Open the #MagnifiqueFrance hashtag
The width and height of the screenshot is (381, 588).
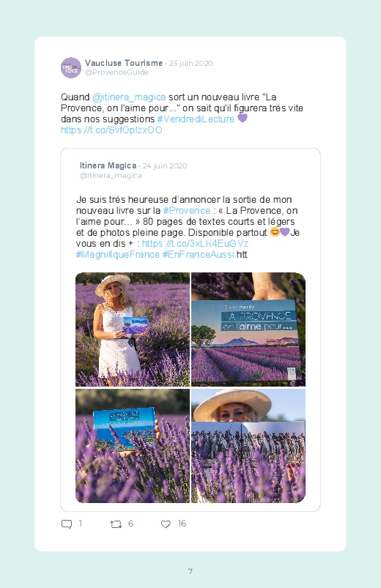click(118, 254)
